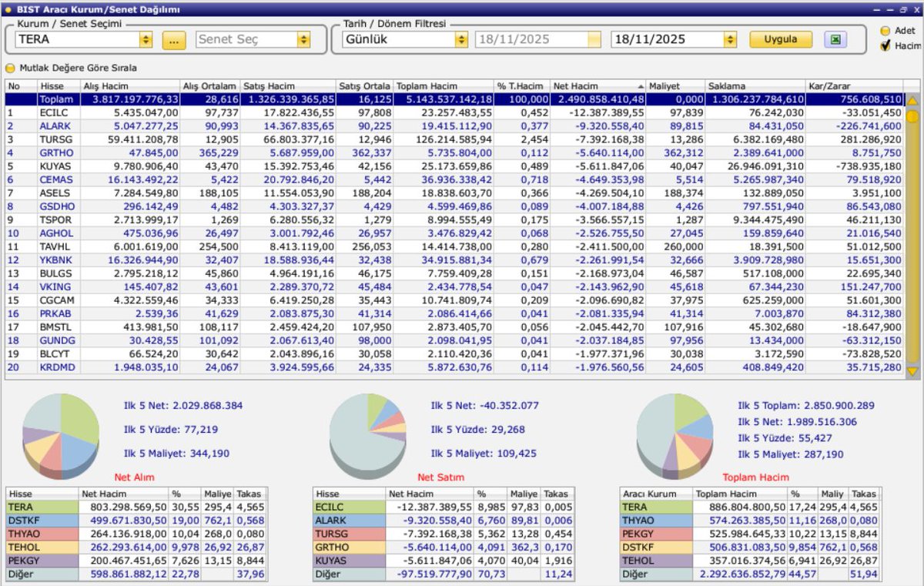The width and height of the screenshot is (924, 586).
Task: Click the Ilk 5 Net: 2.029.868.384 label
Action: coord(183,405)
